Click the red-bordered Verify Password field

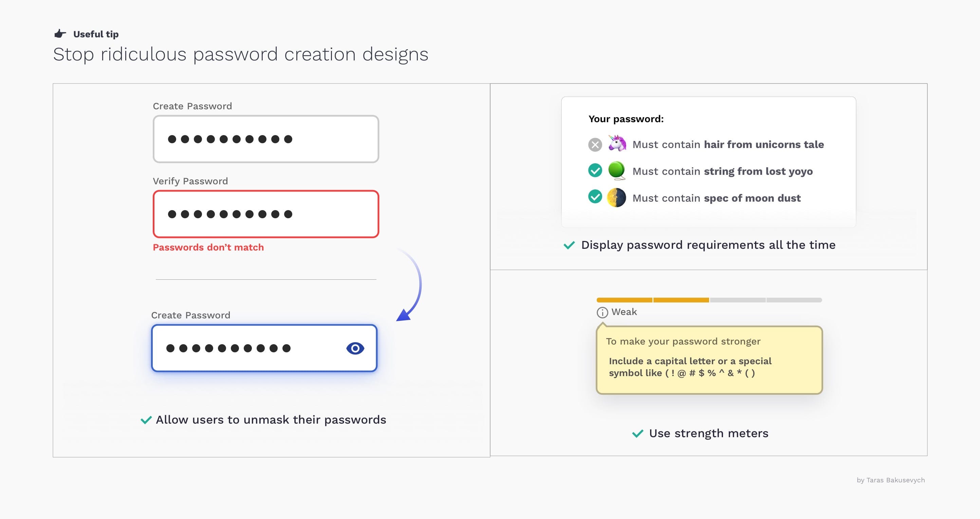(265, 214)
